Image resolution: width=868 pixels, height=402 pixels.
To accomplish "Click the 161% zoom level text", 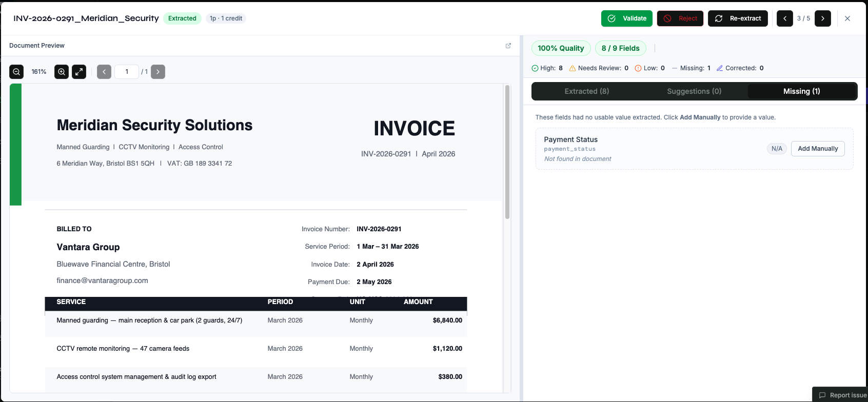I will (x=39, y=72).
